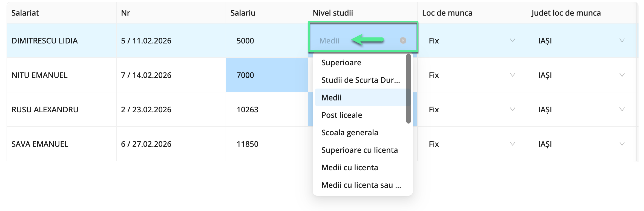Click the Salariat column header
644x211 pixels.
point(62,13)
